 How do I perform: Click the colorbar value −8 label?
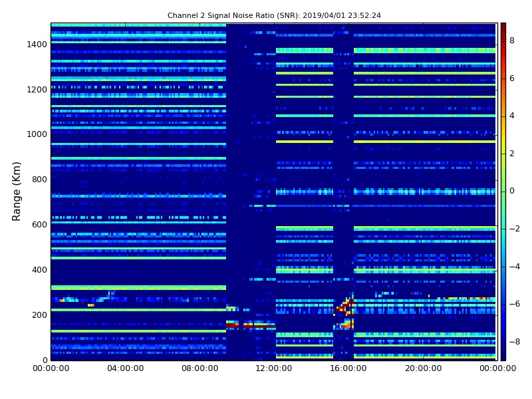coord(515,342)
